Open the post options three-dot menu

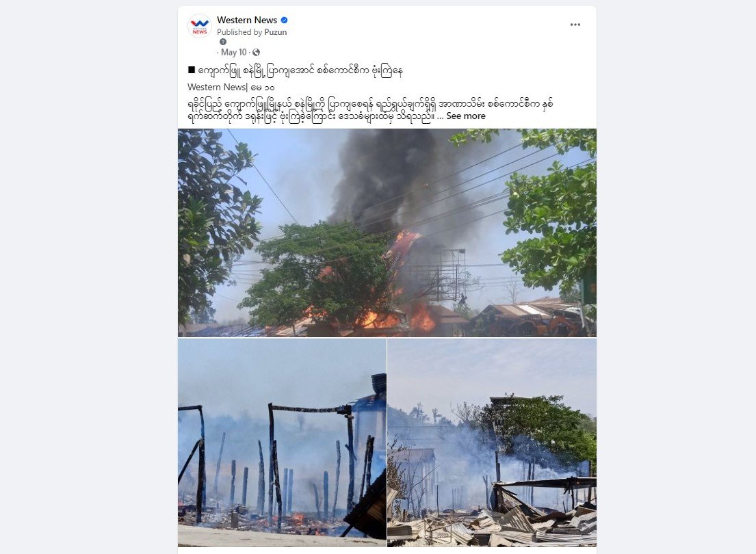tap(575, 25)
